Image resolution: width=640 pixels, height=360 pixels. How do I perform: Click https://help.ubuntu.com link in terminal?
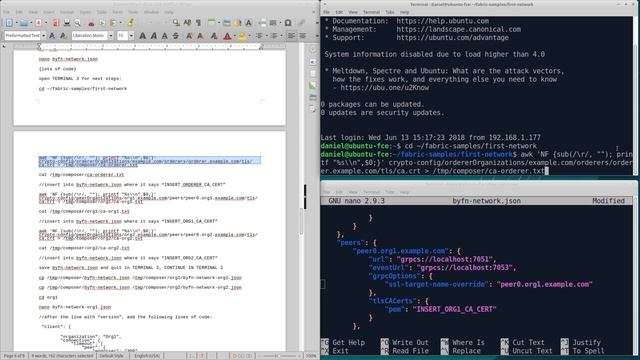click(442, 21)
